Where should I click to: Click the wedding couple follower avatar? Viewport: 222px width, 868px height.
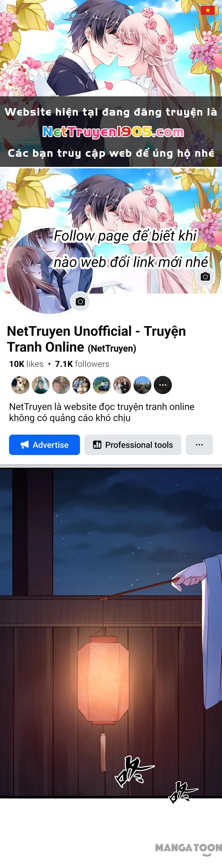[122, 385]
